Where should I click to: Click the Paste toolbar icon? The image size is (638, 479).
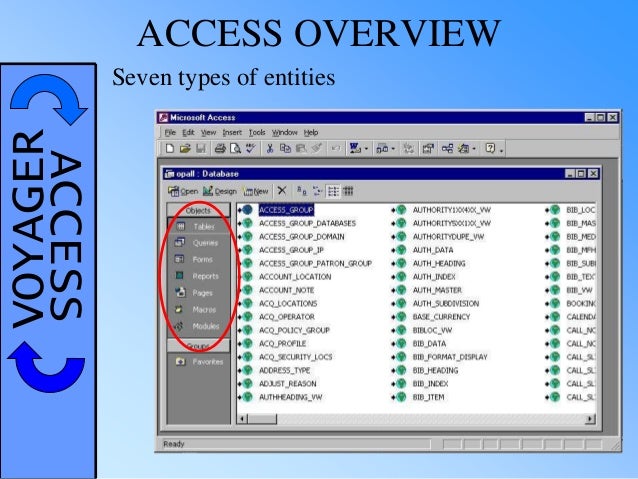tap(301, 149)
